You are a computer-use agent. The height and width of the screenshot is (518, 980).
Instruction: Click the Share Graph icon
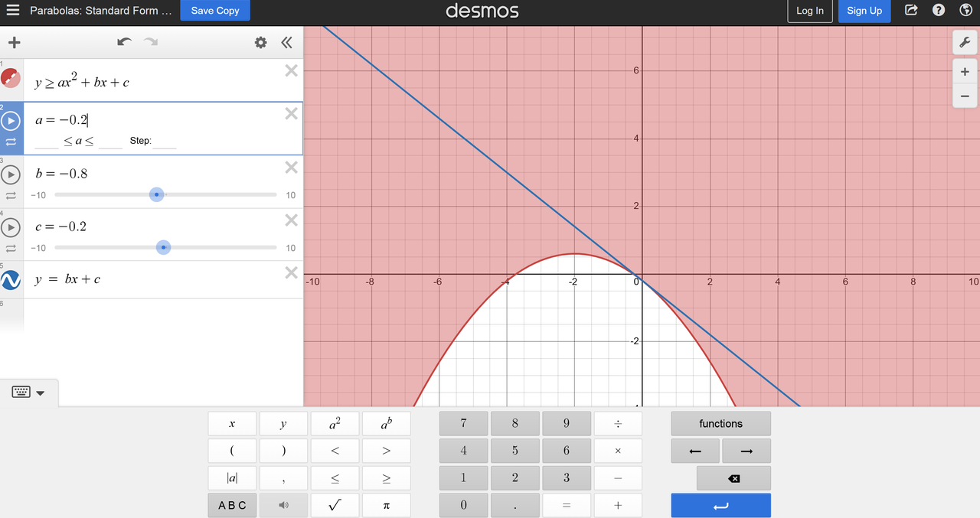[x=911, y=11]
